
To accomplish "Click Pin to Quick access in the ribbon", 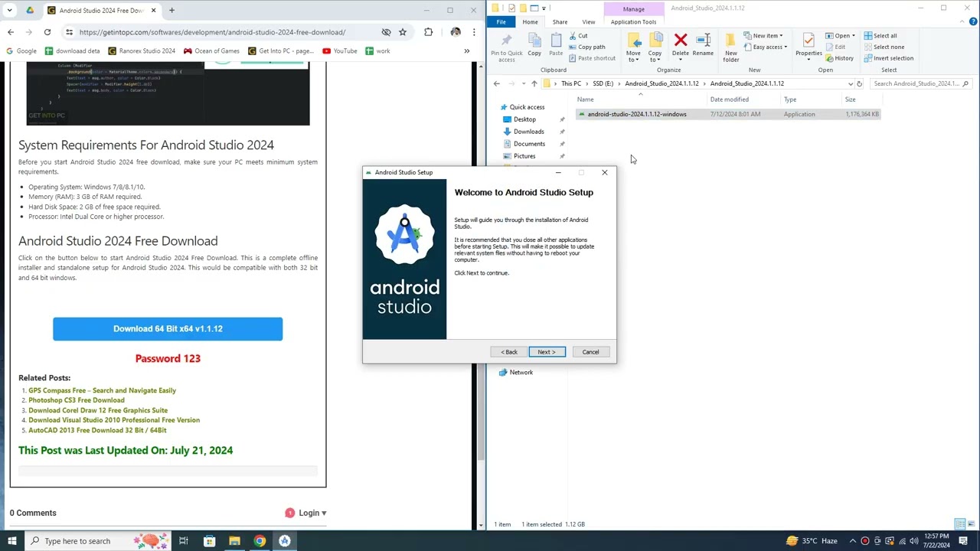I will pos(506,47).
